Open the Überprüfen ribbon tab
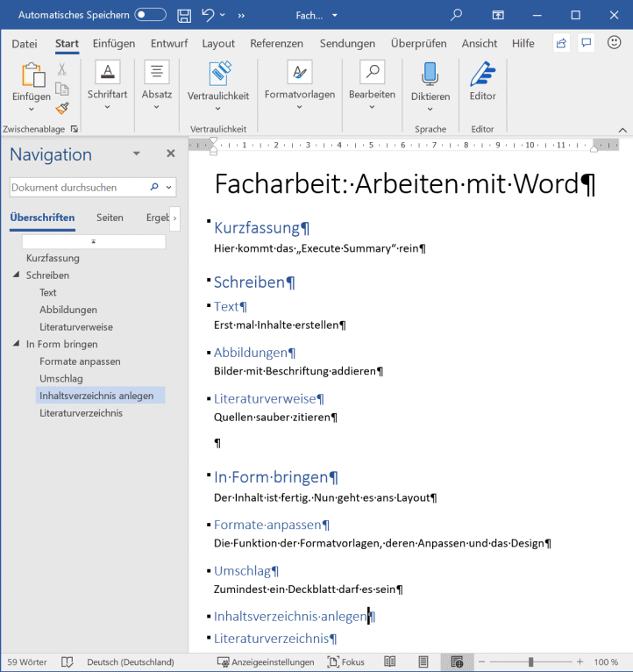This screenshot has height=672, width=633. tap(418, 44)
